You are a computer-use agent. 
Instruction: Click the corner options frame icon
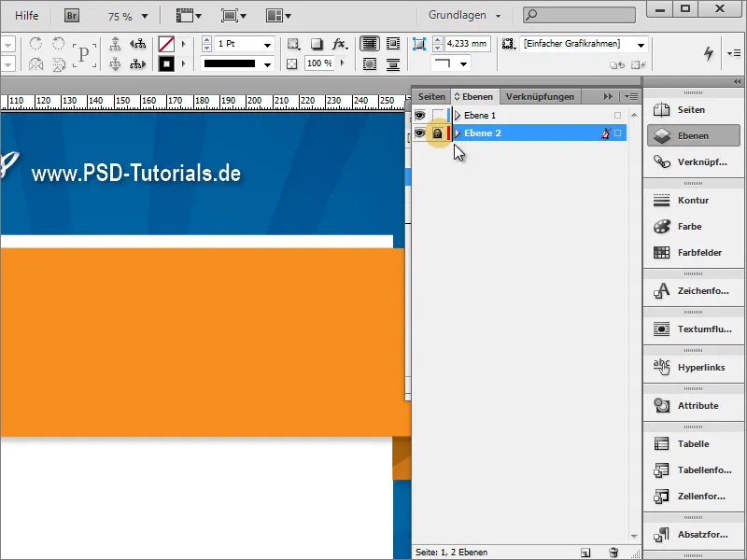[418, 44]
